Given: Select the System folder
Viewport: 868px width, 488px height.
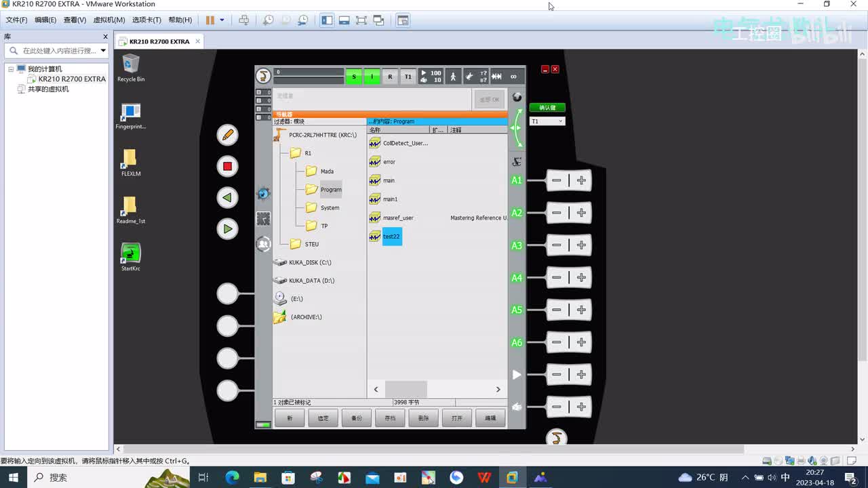Looking at the screenshot, I should click(323, 208).
